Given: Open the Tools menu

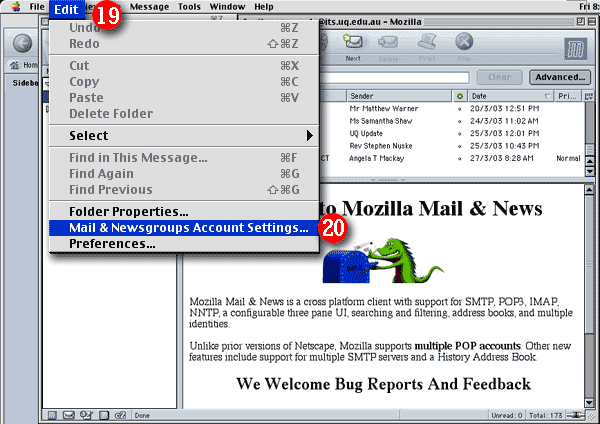Looking at the screenshot, I should [189, 7].
